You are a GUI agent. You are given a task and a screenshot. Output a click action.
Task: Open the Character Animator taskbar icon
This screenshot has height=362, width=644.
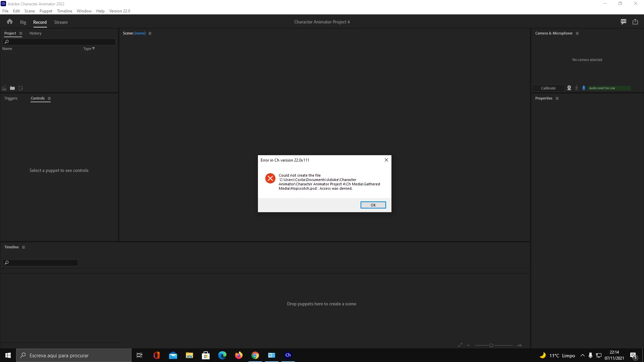click(288, 355)
